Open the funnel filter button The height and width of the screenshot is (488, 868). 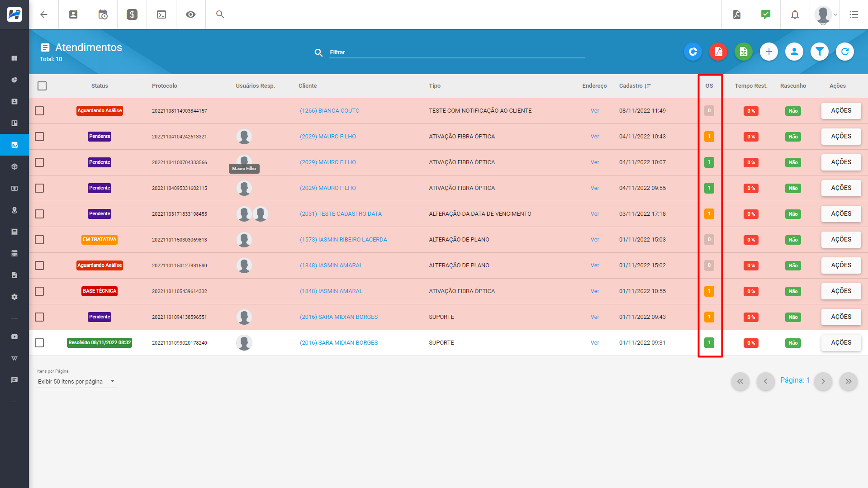click(820, 52)
